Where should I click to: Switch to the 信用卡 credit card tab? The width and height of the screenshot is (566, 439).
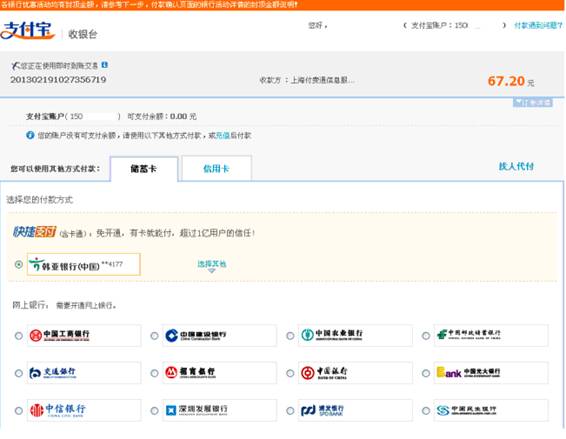216,168
